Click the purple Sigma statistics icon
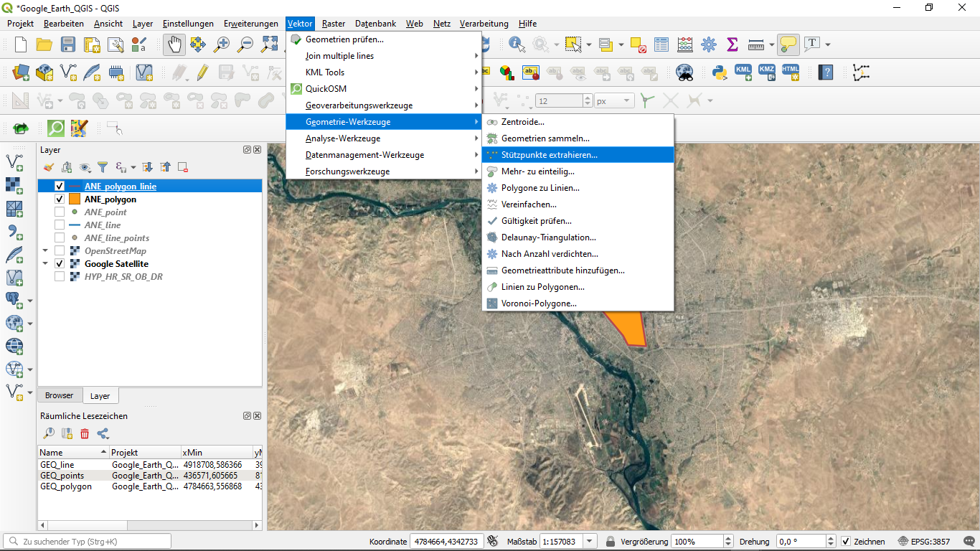 pos(732,44)
